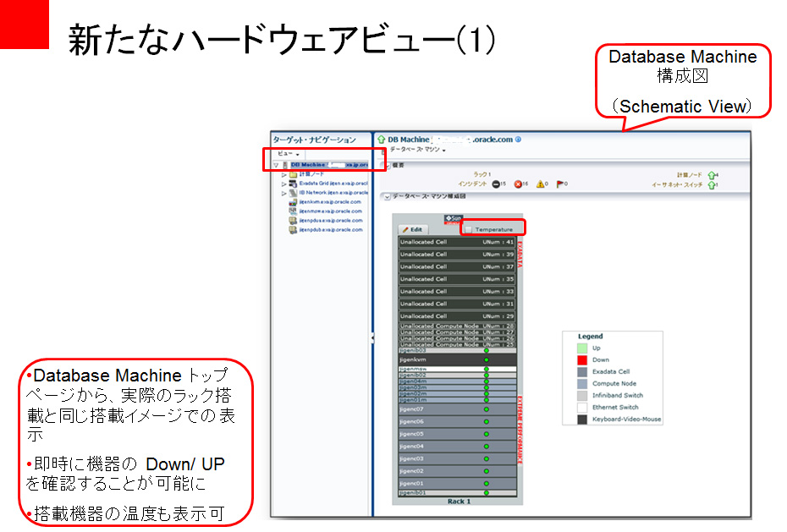Collapse the DB Machine root tree node

(276, 165)
